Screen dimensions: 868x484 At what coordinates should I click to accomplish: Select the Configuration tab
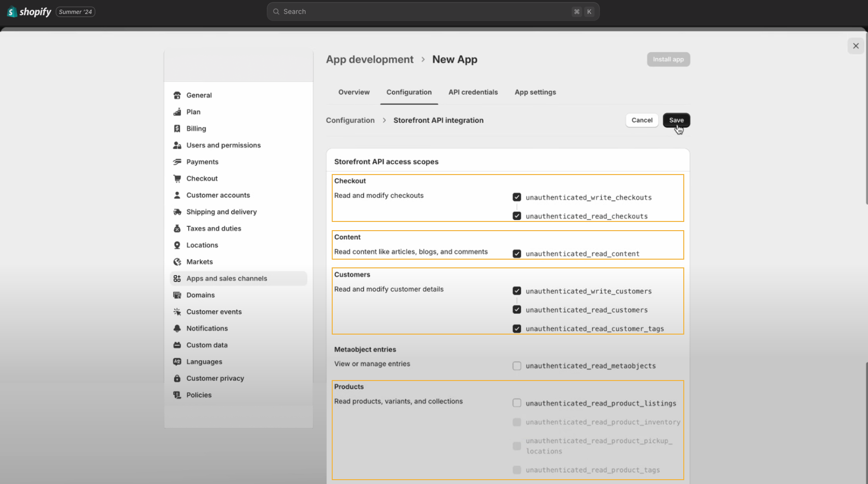409,92
